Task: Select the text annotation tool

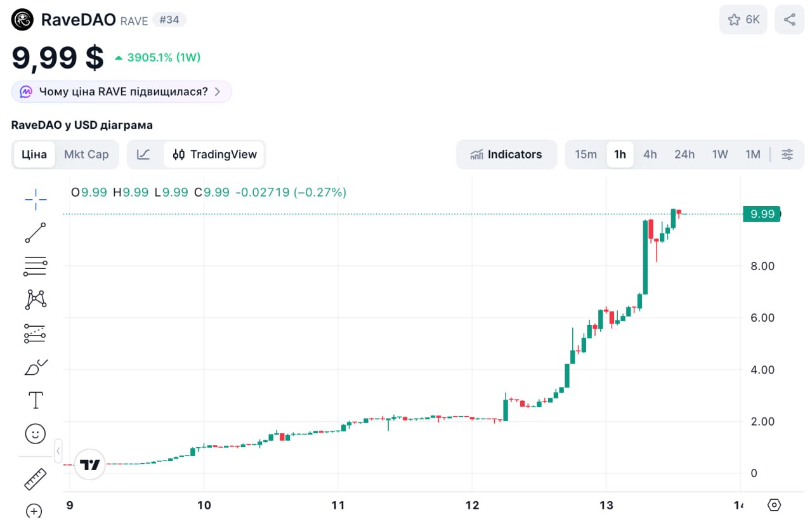Action: [x=36, y=400]
